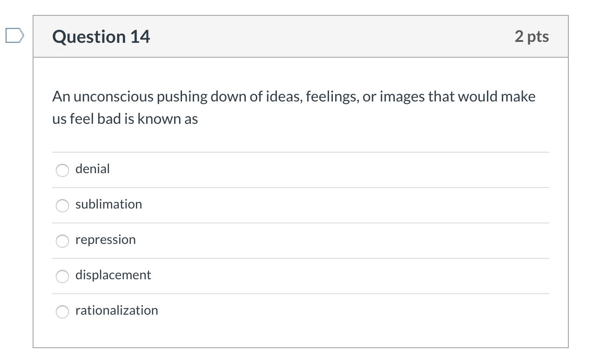Choose the sublimation radio button

pyautogui.click(x=62, y=206)
